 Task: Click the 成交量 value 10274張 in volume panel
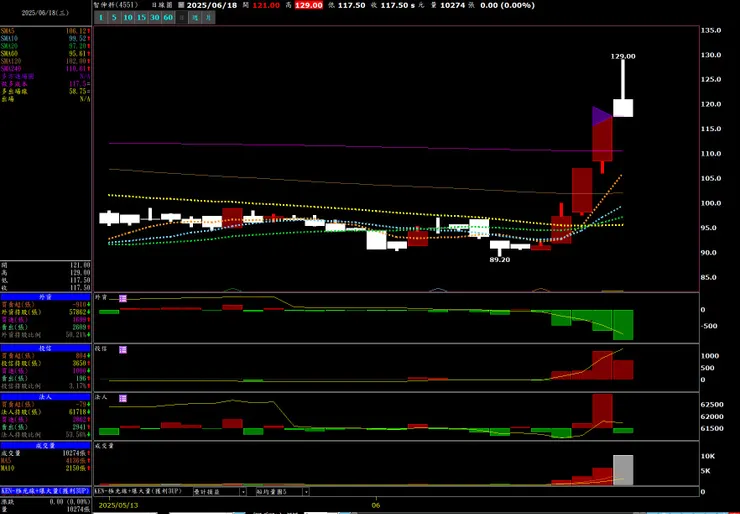[x=74, y=453]
